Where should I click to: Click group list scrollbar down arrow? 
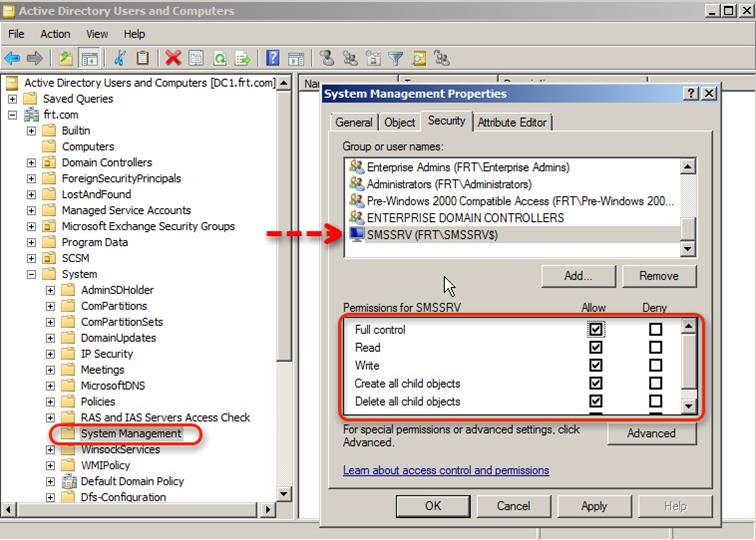pyautogui.click(x=688, y=249)
